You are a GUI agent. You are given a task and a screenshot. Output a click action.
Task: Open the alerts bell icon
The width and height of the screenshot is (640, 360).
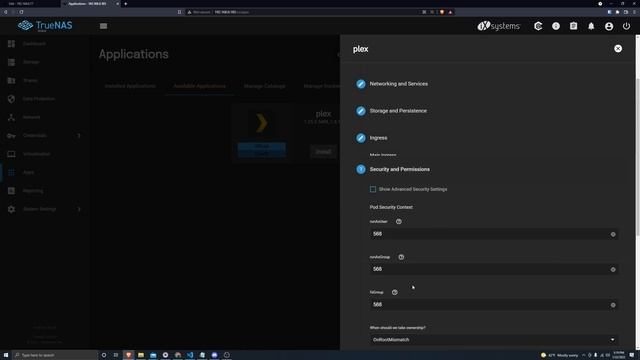(x=591, y=26)
